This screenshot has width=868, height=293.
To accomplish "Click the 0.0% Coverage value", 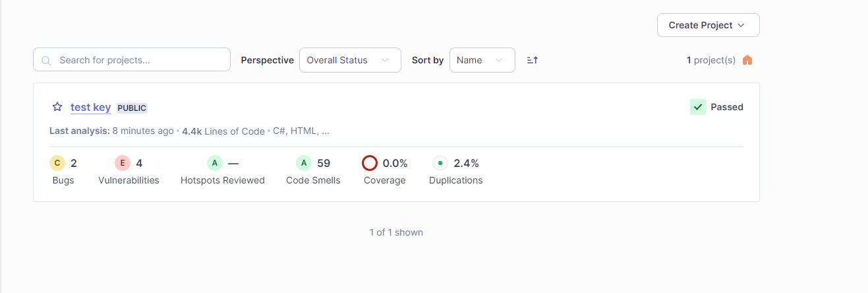I will [x=395, y=163].
